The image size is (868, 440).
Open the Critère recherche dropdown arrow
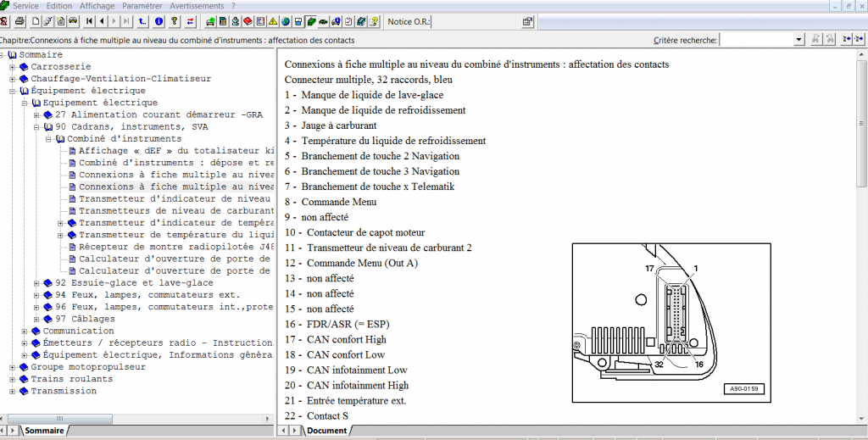(799, 40)
